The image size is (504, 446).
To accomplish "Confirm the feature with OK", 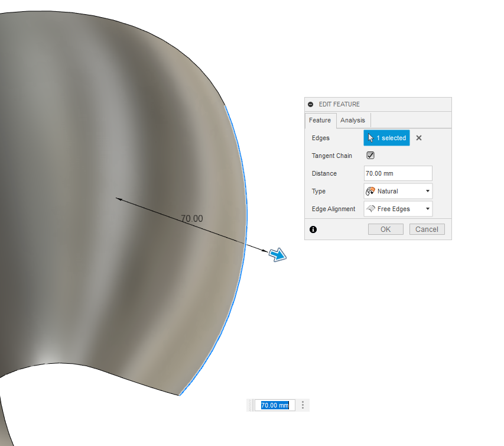I will tap(385, 229).
